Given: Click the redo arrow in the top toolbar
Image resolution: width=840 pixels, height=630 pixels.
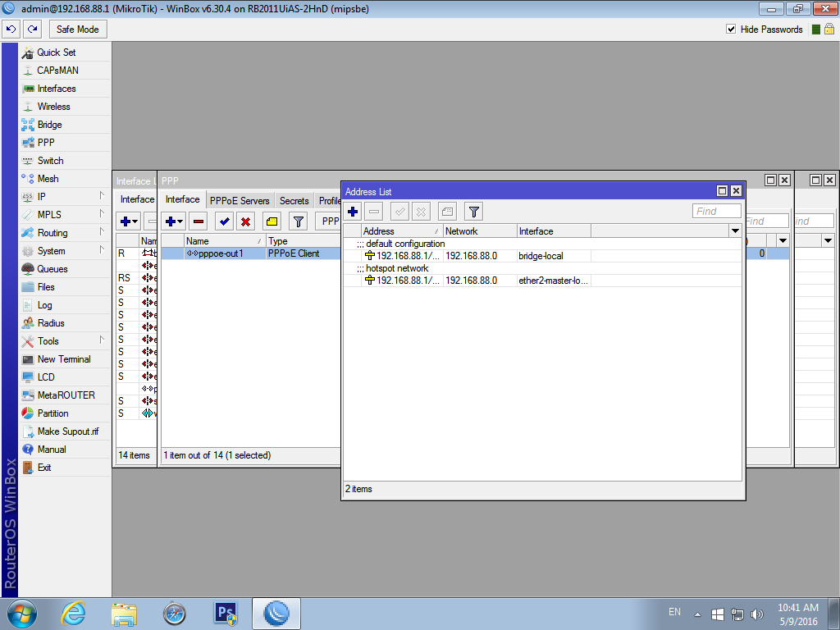Looking at the screenshot, I should [32, 29].
